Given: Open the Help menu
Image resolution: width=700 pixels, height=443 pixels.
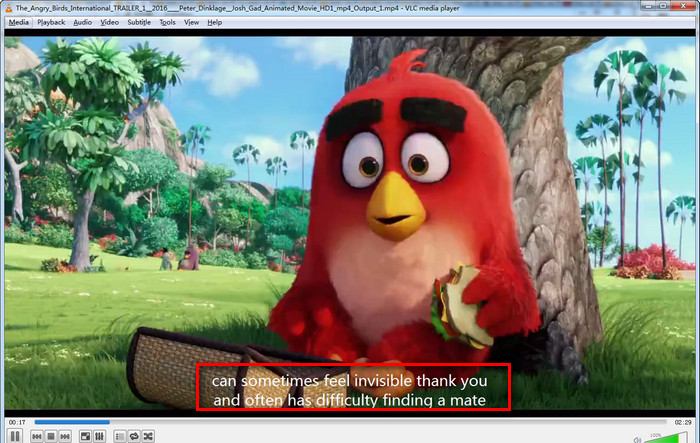Looking at the screenshot, I should pyautogui.click(x=214, y=22).
